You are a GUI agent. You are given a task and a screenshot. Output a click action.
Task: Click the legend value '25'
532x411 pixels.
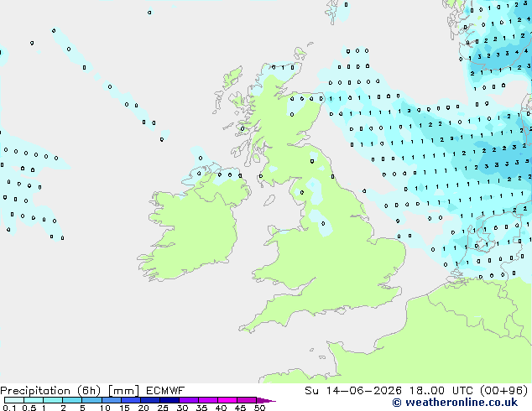163,408
